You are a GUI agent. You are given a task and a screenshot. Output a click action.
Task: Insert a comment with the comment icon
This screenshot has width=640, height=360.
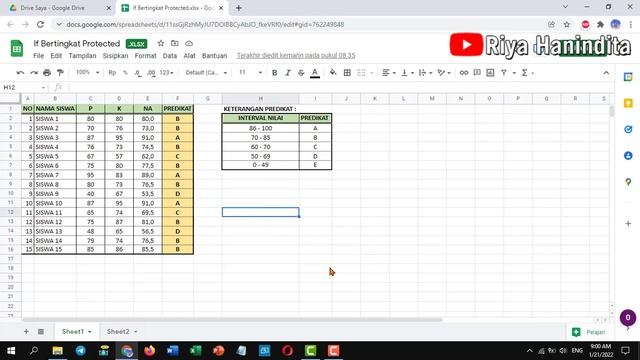pos(477,73)
